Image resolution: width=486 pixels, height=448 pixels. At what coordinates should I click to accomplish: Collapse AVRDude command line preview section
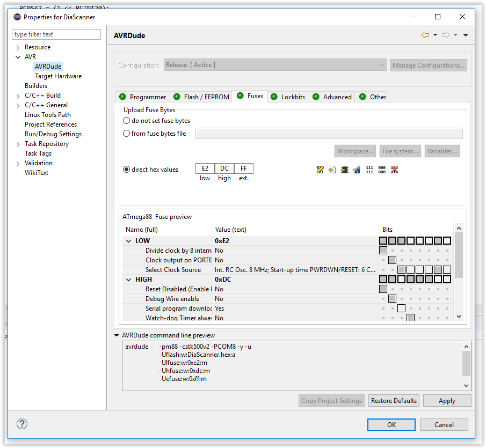coord(117,335)
